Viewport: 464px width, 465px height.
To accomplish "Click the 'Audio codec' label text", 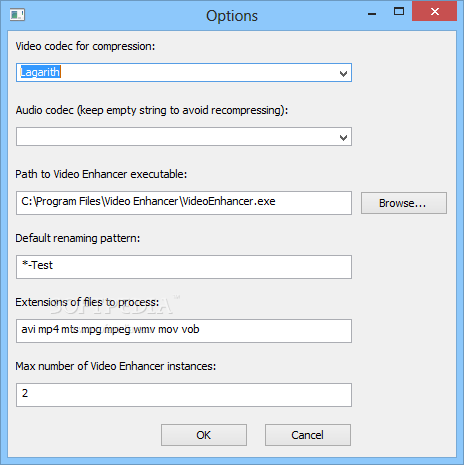I will 152,110.
